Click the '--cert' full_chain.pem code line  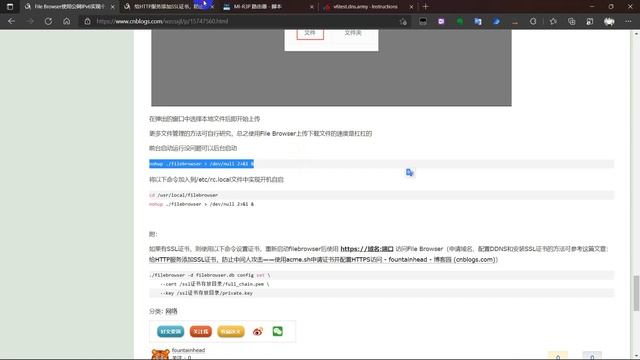(x=214, y=284)
